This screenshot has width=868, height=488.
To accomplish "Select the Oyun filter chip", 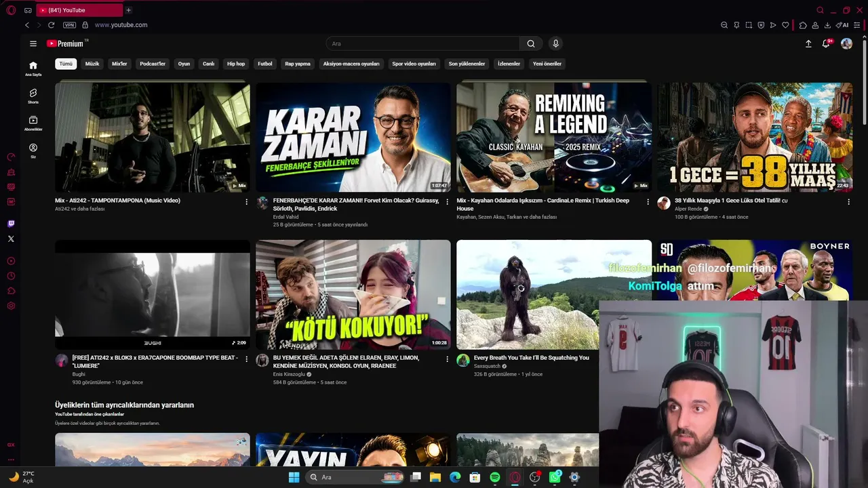I will pos(184,64).
